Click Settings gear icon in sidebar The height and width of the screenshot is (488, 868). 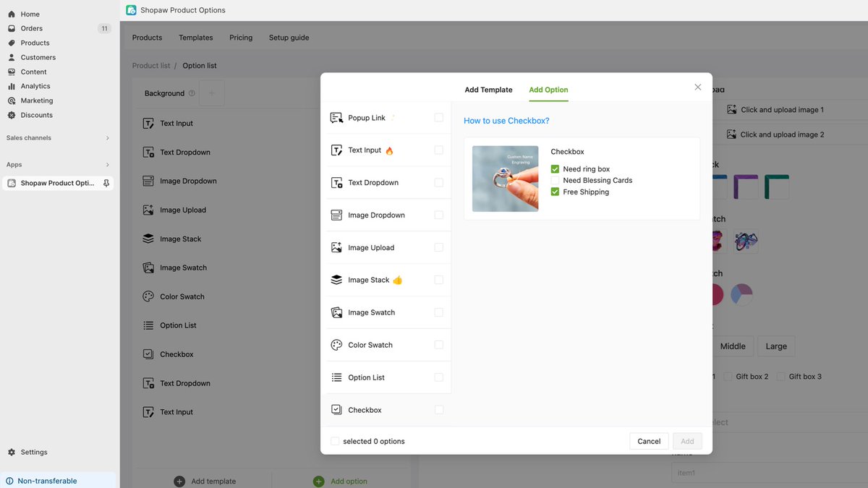pyautogui.click(x=12, y=452)
